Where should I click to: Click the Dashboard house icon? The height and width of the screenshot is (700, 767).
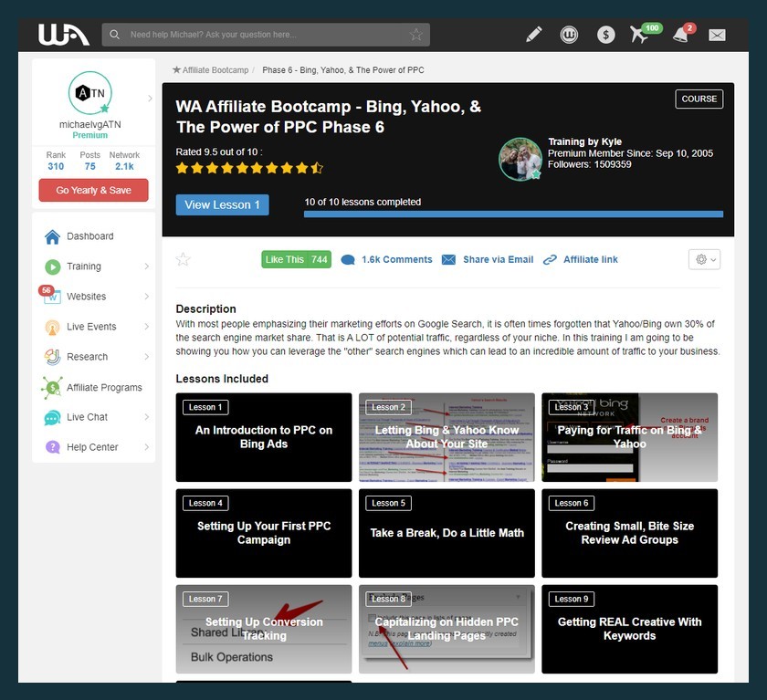click(52, 236)
